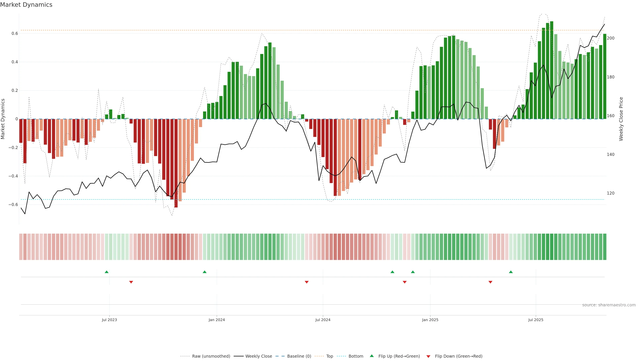Click the last flip-up triangle before Jul 2025

click(511, 272)
